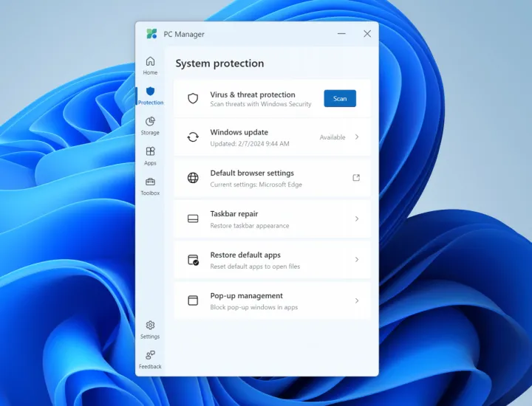
Task: Click the Feedback icon in sidebar
Action: pyautogui.click(x=150, y=356)
